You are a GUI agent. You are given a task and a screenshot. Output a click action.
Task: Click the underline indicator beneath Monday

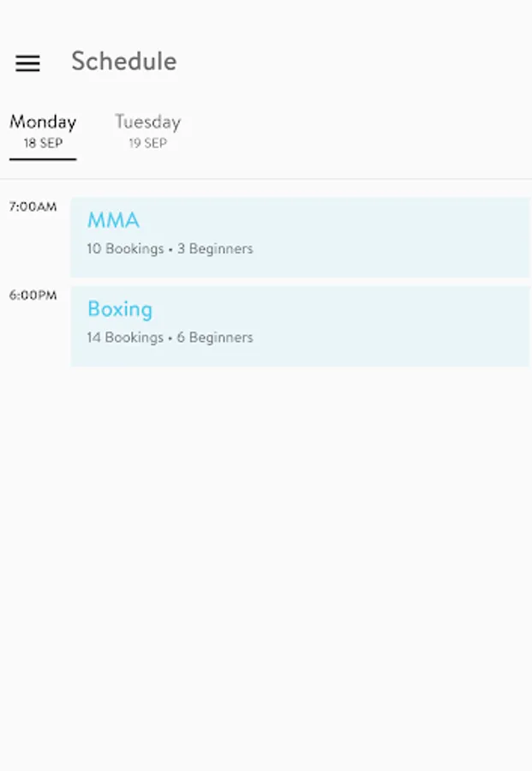coord(43,159)
